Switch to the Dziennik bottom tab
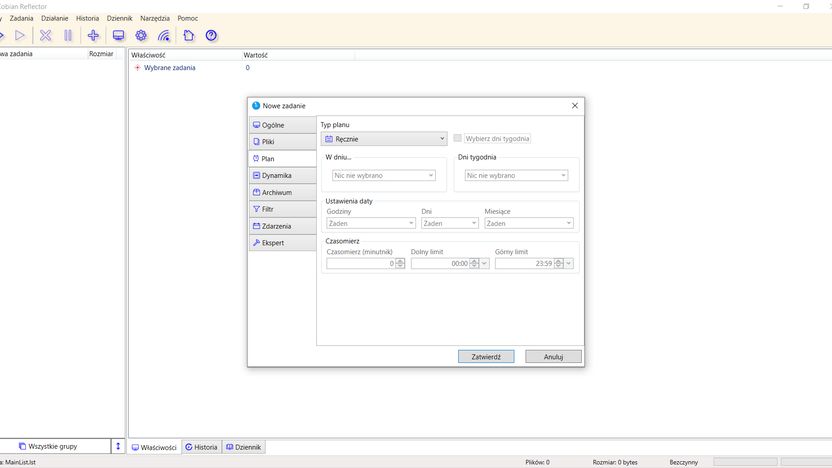The width and height of the screenshot is (832, 468). click(x=244, y=447)
